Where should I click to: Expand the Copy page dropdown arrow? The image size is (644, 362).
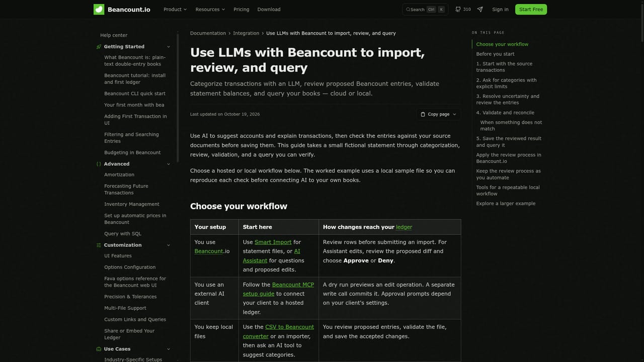point(454,114)
